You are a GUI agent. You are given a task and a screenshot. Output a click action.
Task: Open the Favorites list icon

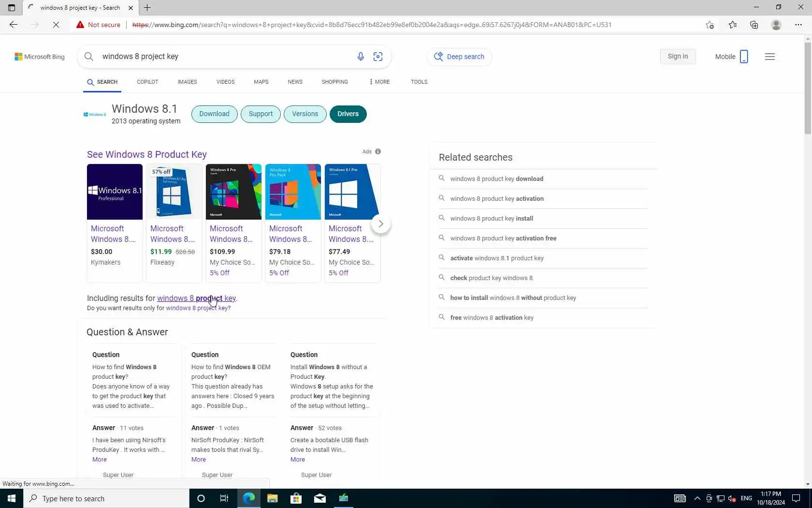pos(733,25)
